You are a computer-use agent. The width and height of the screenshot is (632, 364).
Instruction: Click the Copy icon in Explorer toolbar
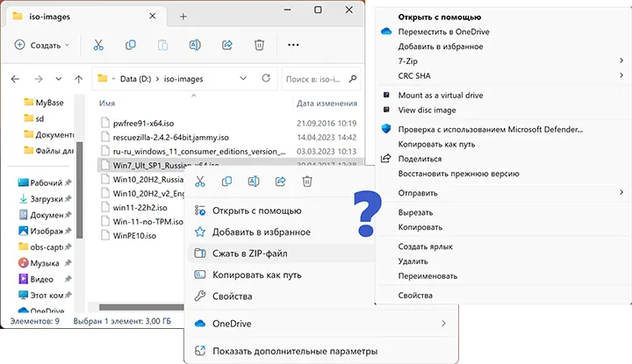[131, 45]
